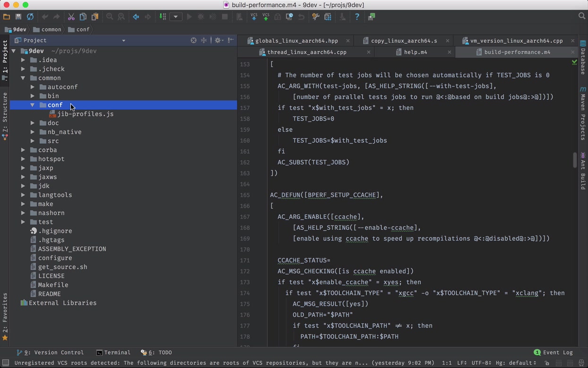The width and height of the screenshot is (588, 368).
Task: Click the VCS Update Project icon
Action: click(x=254, y=17)
